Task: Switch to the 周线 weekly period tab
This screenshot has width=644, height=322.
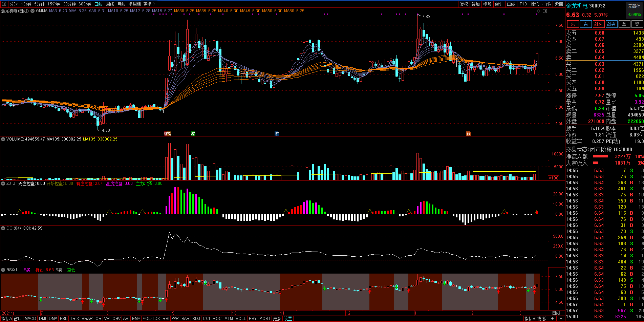Action: pyautogui.click(x=110, y=4)
